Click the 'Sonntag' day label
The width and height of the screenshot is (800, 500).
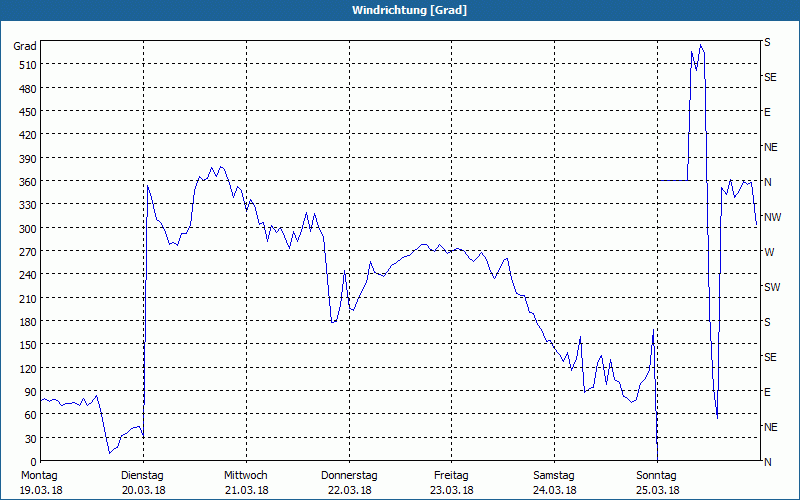(x=656, y=476)
